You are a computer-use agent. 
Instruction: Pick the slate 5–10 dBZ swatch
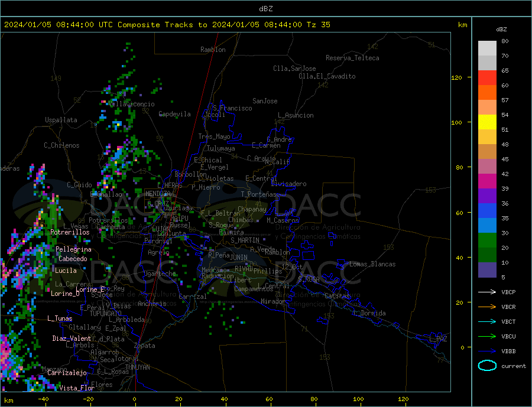pyautogui.click(x=487, y=270)
